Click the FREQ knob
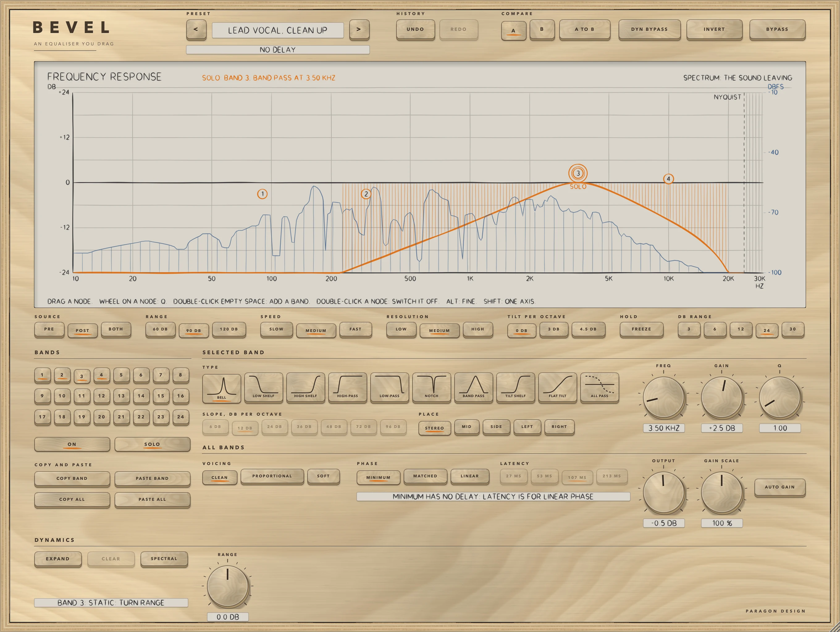Viewport: 840px width, 632px height. point(663,397)
